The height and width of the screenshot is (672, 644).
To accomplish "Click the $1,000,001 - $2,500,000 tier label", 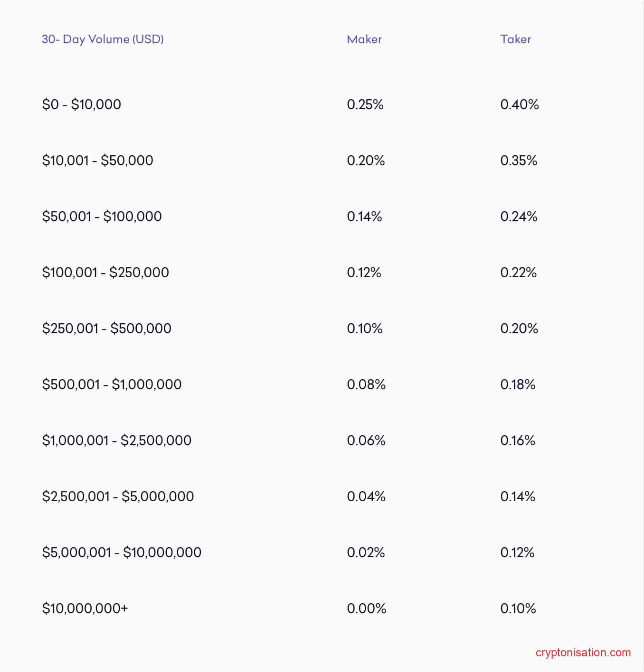I will coord(116,440).
